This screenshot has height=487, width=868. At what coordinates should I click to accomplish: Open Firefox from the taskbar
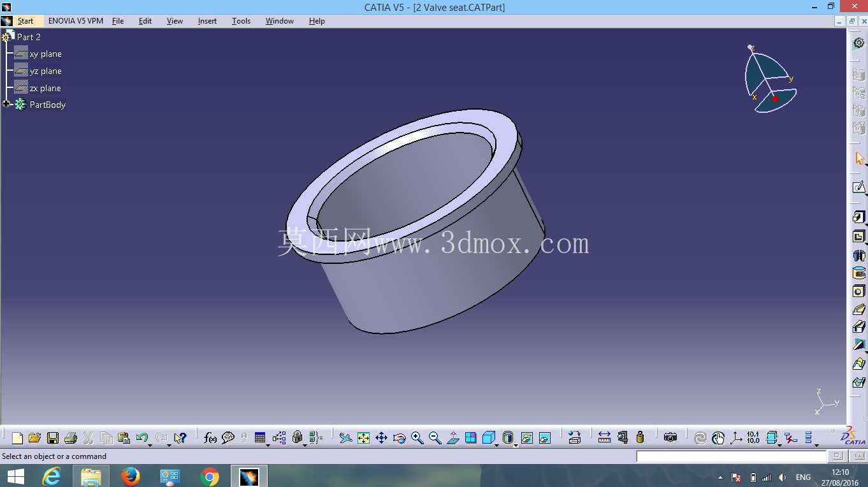(x=131, y=476)
